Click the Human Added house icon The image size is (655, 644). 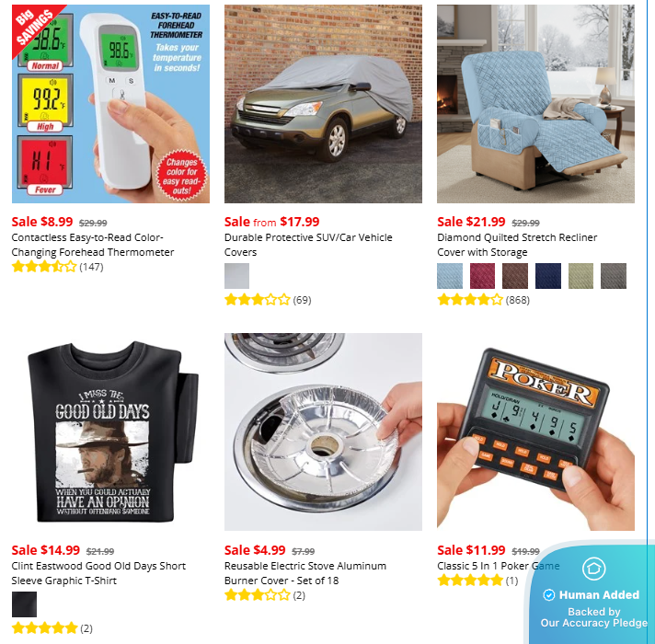click(x=593, y=569)
